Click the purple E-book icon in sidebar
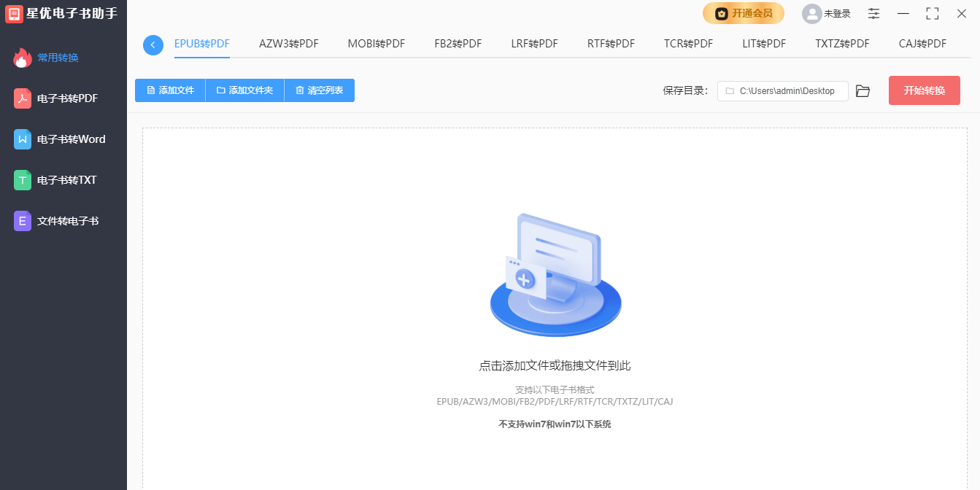980x490 pixels. tap(23, 221)
